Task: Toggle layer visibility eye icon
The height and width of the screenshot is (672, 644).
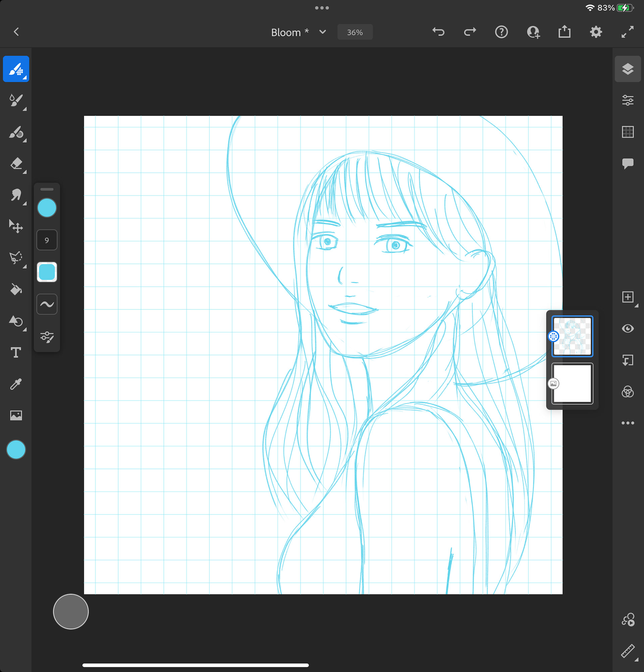Action: click(628, 329)
